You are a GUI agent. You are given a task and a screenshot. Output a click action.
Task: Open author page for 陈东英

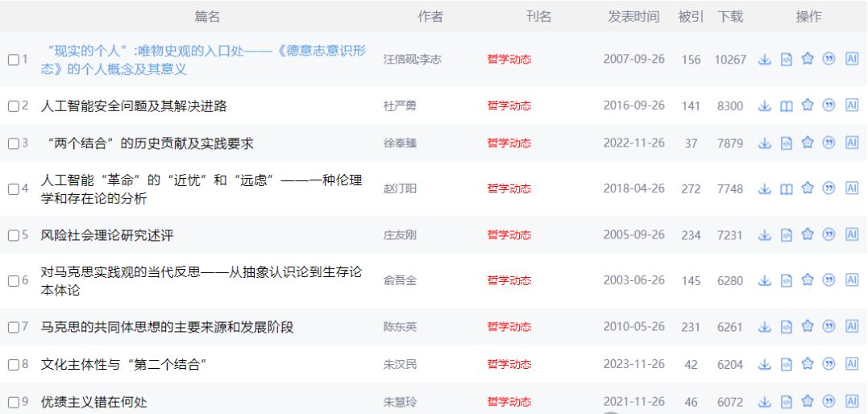400,327
